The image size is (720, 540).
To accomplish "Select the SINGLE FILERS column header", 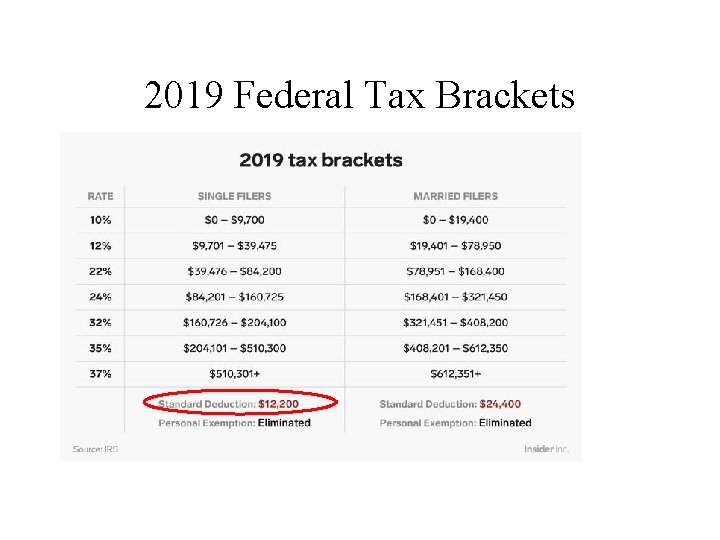I will click(234, 196).
